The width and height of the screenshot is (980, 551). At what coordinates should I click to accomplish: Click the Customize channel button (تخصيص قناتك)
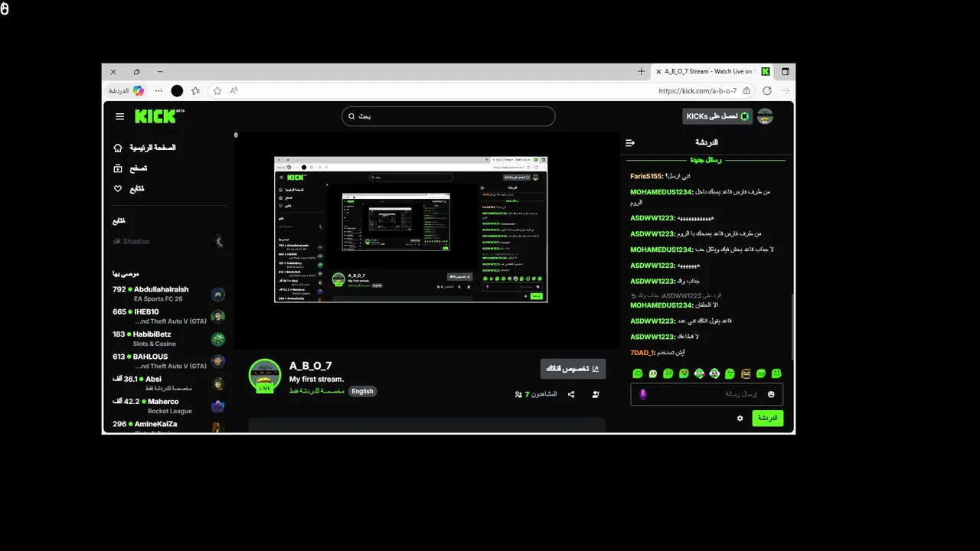573,369
